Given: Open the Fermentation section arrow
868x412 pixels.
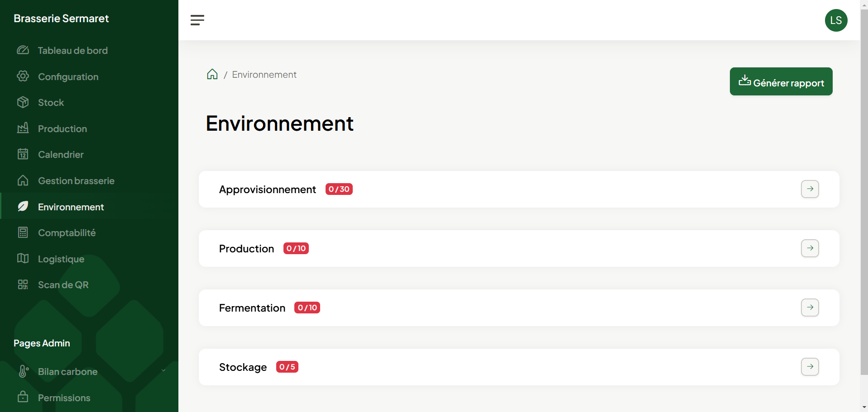Looking at the screenshot, I should [x=810, y=308].
